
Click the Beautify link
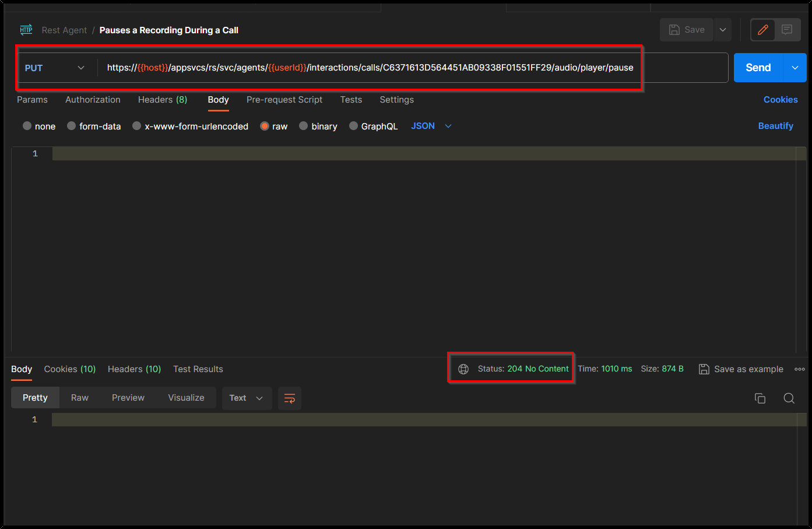point(776,126)
